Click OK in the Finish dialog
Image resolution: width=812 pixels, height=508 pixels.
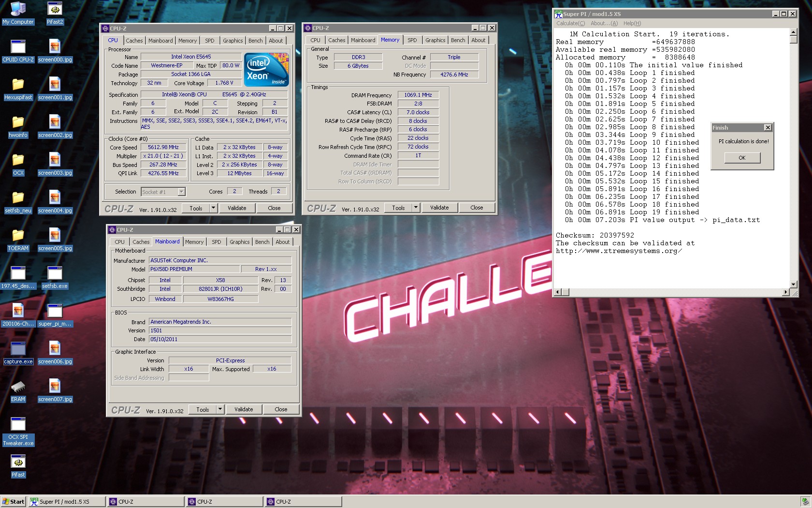tap(742, 158)
